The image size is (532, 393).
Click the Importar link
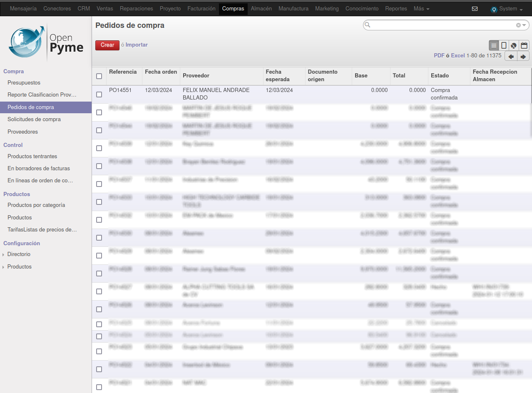[x=137, y=45]
